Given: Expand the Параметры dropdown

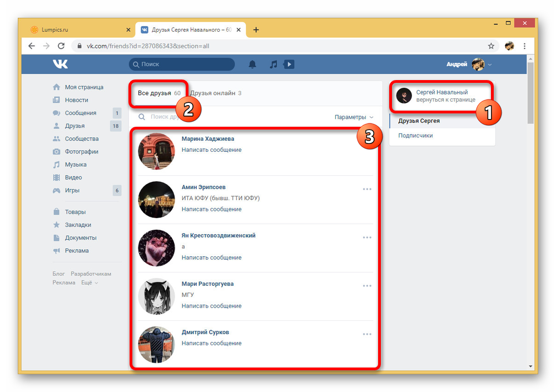Looking at the screenshot, I should tap(354, 117).
